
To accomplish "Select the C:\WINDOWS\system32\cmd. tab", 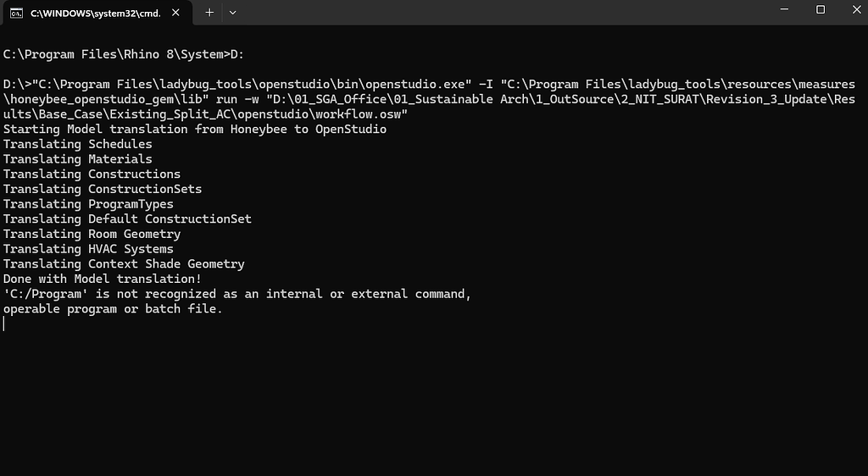I will [x=96, y=13].
